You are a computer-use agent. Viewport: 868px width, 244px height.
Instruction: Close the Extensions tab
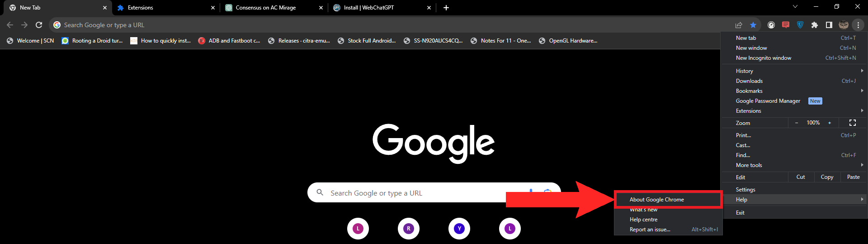[213, 8]
